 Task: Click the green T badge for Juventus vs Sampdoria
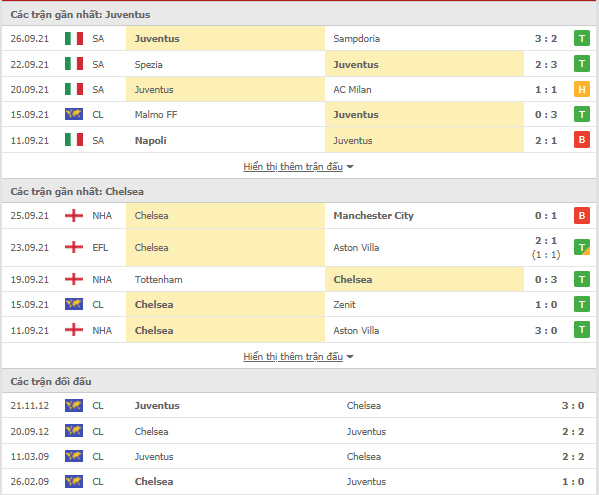tap(582, 39)
